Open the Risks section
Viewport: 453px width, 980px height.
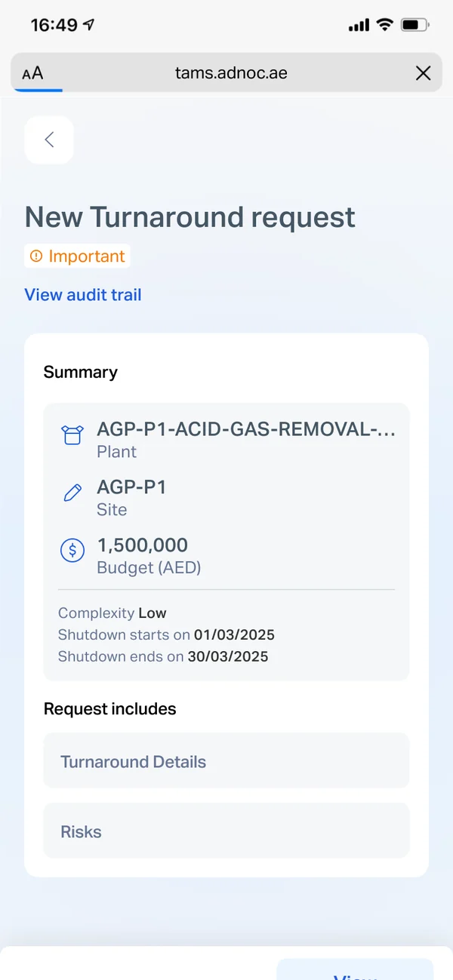[x=226, y=831]
